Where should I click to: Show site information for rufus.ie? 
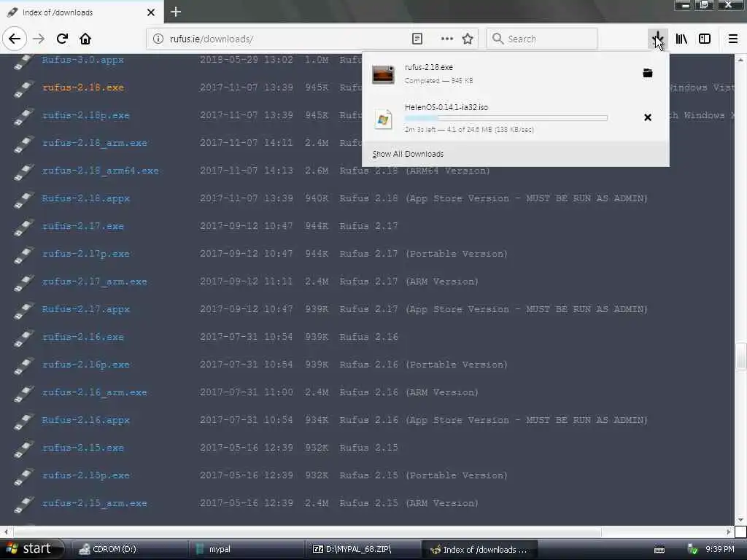tap(158, 39)
